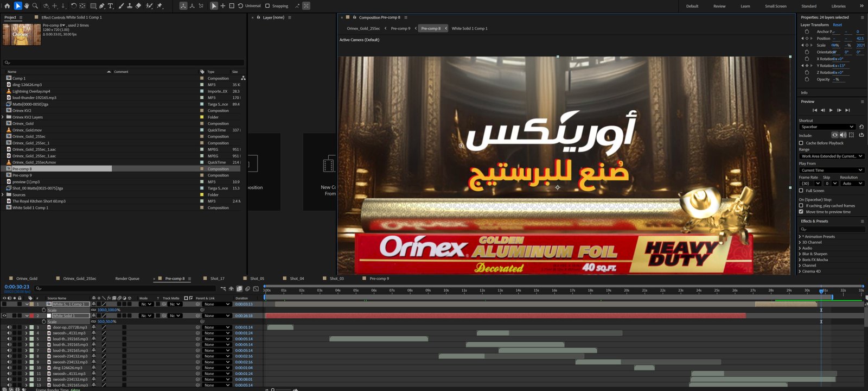This screenshot has width=868, height=391.
Task: Expand layer 3 door-op..07728.mp3 properties
Action: coord(26,327)
